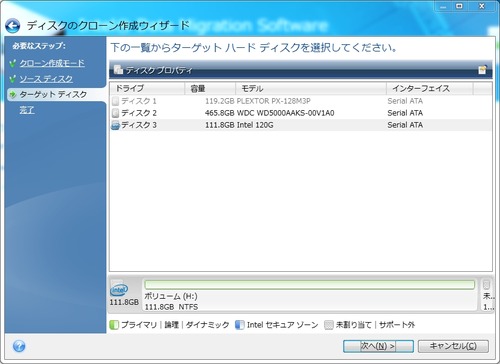Sort by the ドライブ column header
This screenshot has height=364, width=500.
pyautogui.click(x=147, y=88)
